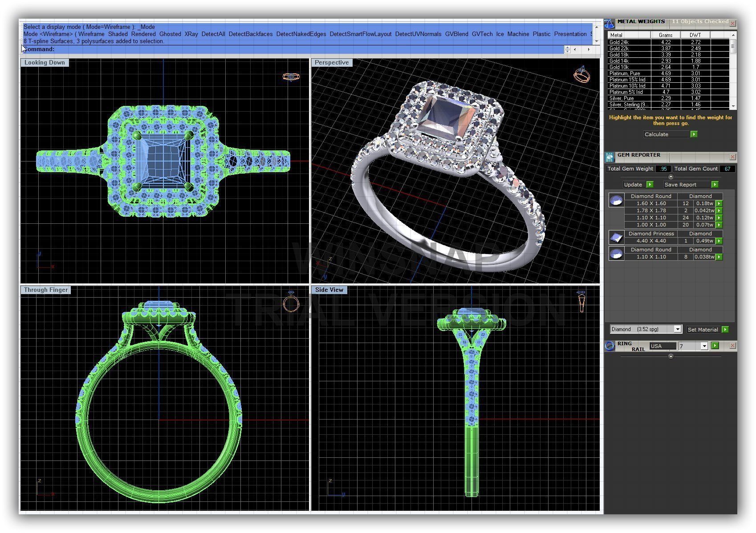756x533 pixels.
Task: Collapse Gem Reporter using round up-arrow handle
Action: (671, 177)
